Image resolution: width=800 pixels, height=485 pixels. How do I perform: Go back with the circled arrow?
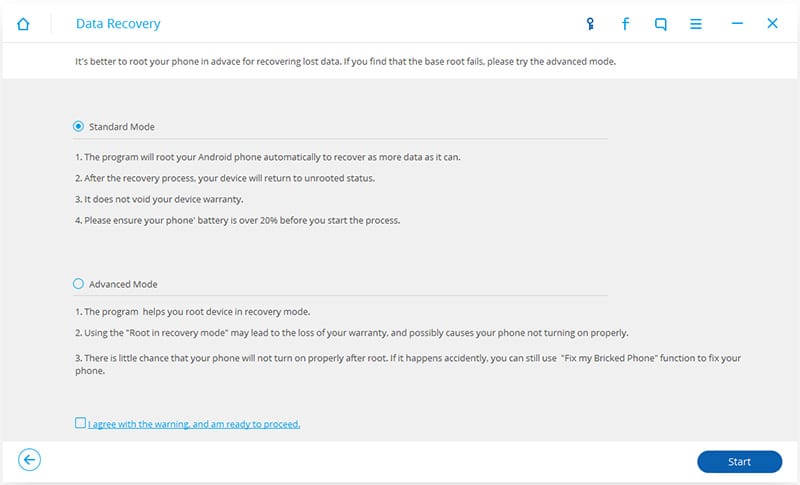click(30, 460)
